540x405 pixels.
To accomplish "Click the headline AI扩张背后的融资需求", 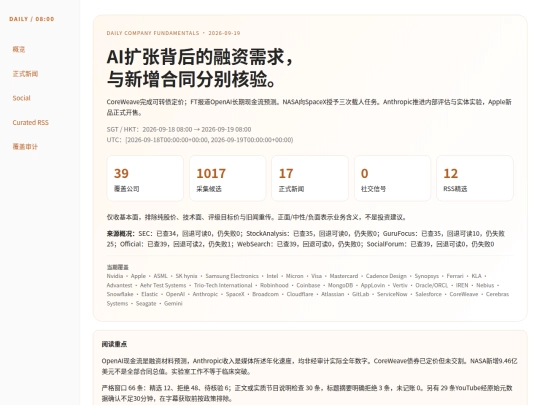I will pos(200,68).
